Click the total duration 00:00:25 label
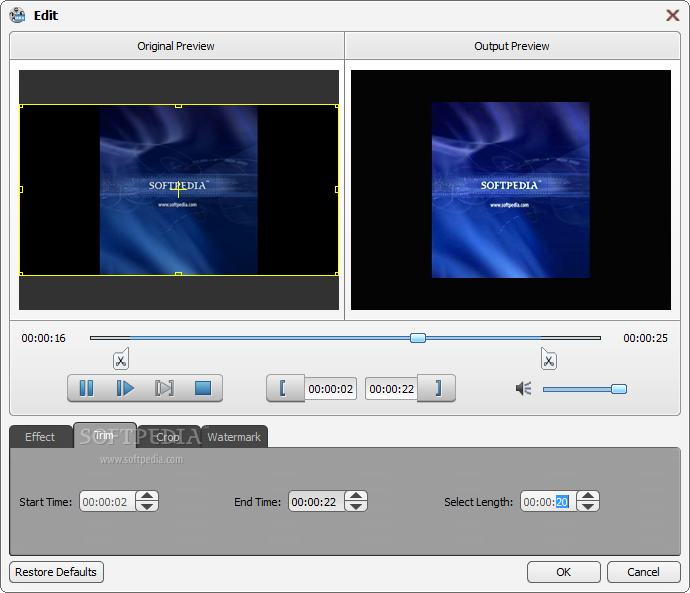Viewport: 690px width, 593px height. click(646, 338)
